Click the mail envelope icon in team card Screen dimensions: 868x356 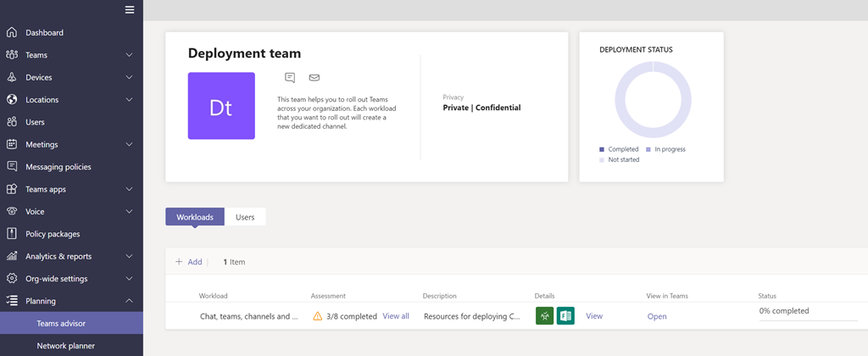pos(314,78)
